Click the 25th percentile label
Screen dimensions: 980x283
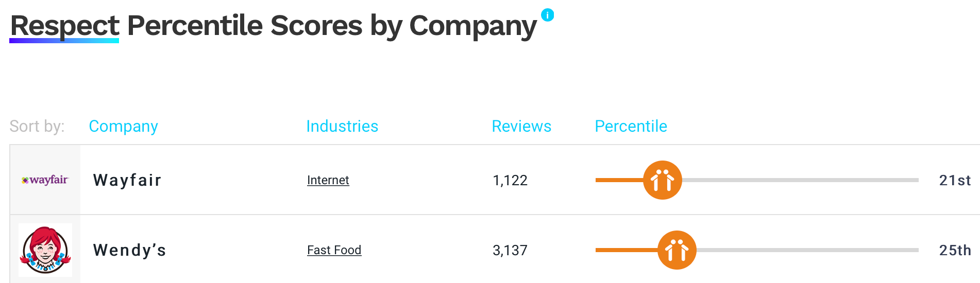[955, 250]
